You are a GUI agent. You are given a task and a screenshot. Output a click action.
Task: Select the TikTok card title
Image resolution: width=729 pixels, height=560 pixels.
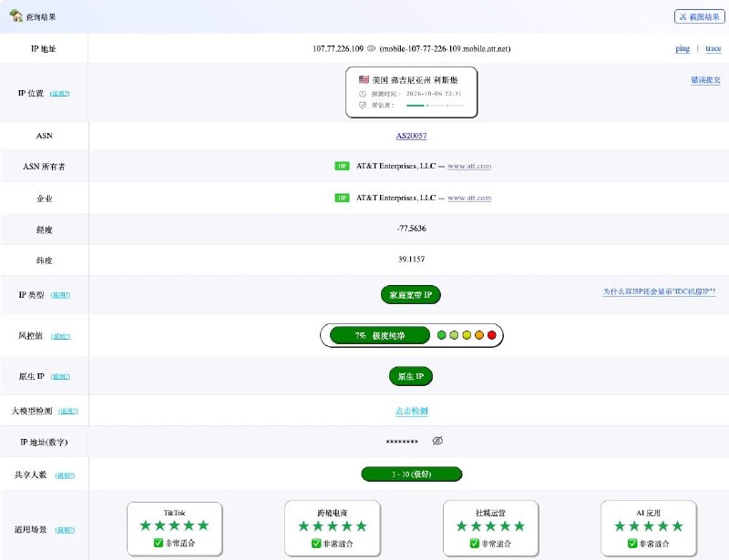pos(174,513)
